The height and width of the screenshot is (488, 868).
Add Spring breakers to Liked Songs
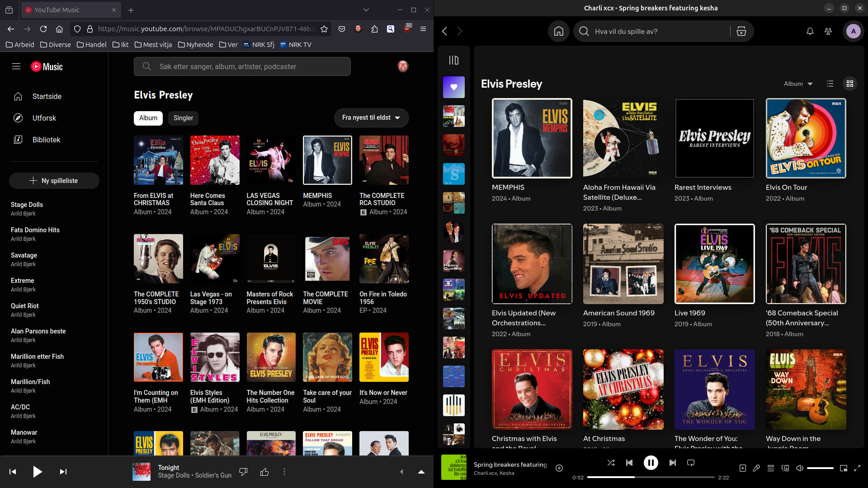(559, 468)
